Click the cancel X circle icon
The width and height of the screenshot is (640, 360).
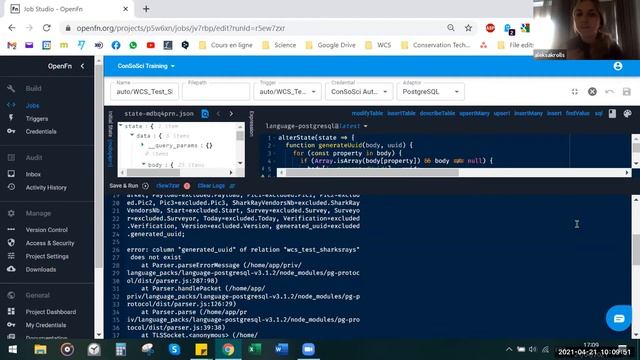pyautogui.click(x=592, y=92)
